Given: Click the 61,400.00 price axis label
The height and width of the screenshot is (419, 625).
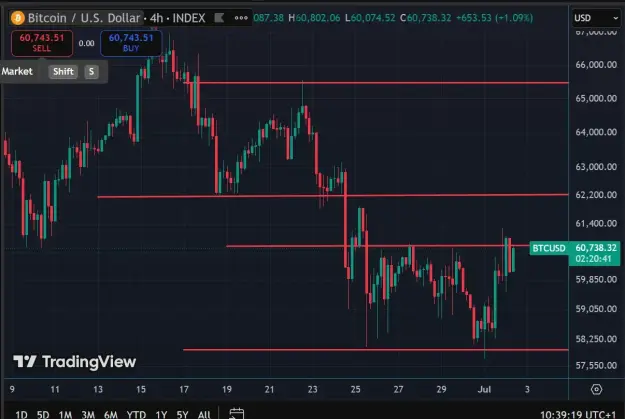Looking at the screenshot, I should pos(596,223).
